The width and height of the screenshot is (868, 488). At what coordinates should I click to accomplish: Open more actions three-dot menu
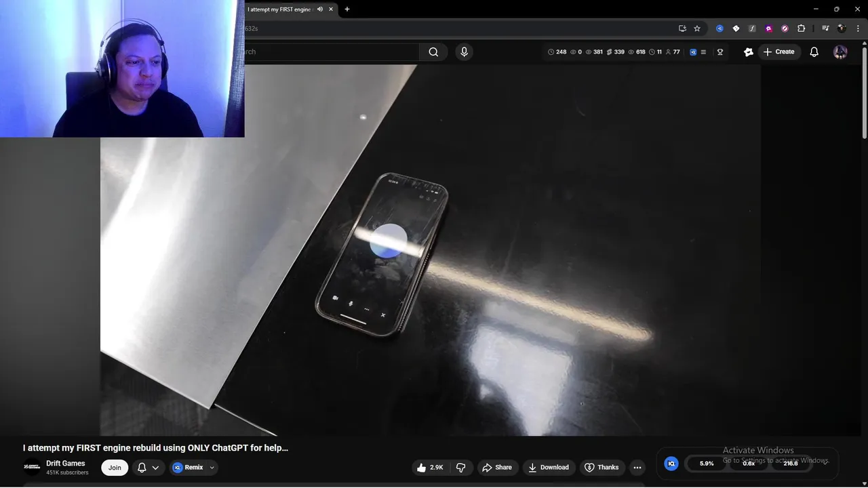pos(637,468)
